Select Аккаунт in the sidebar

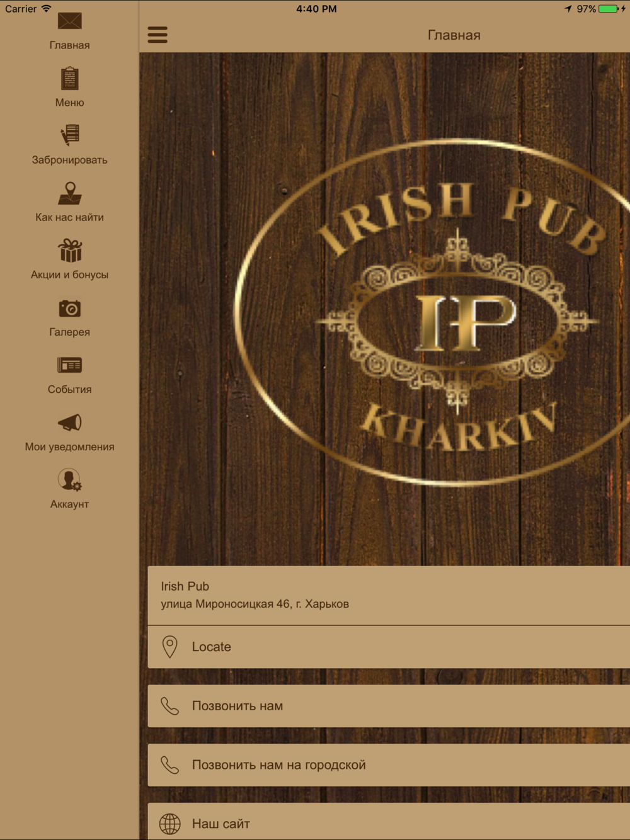(69, 504)
